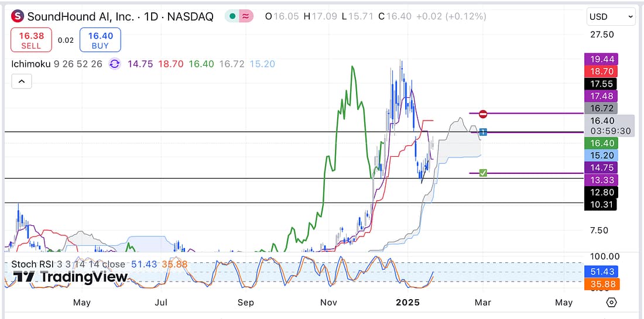Open the USD currency dropdown
The width and height of the screenshot is (644, 319).
pyautogui.click(x=611, y=17)
